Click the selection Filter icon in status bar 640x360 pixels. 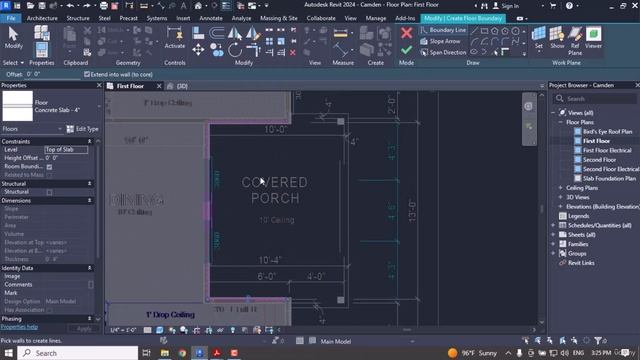(x=598, y=340)
